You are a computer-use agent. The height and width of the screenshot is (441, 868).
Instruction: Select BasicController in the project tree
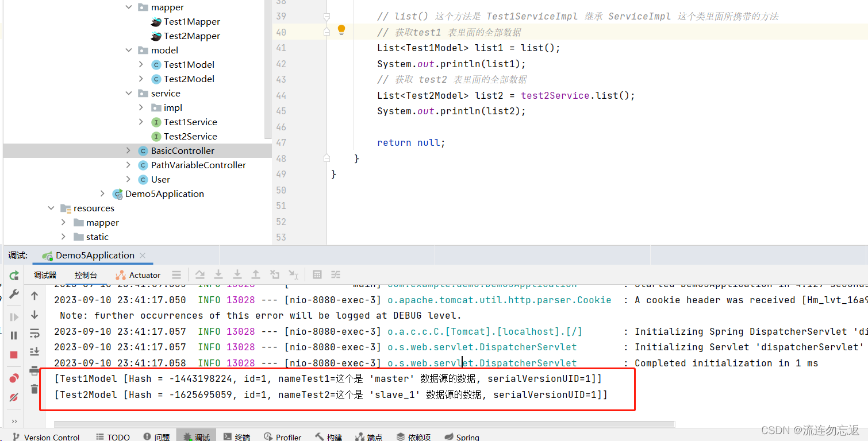click(x=181, y=150)
